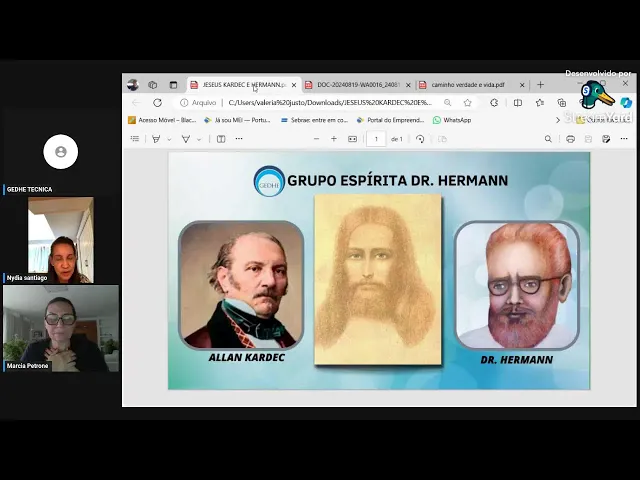The image size is (640, 480).
Task: Search within the PDF magnifier icon
Action: click(x=548, y=139)
